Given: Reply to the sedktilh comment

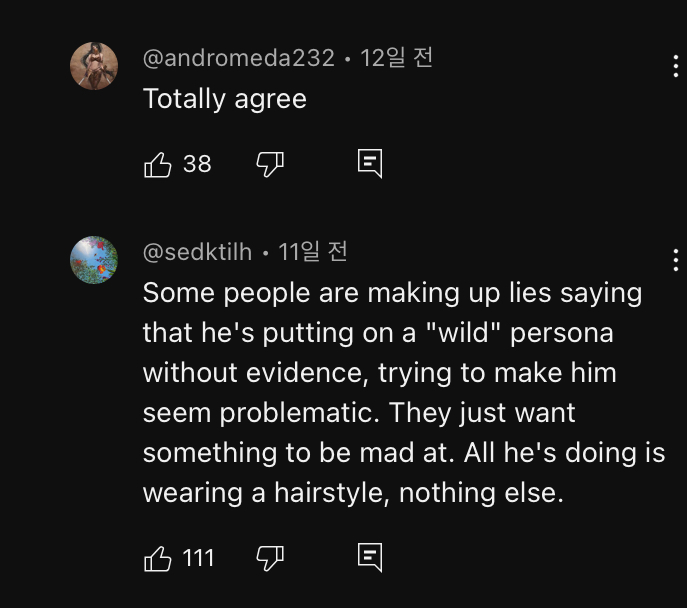Looking at the screenshot, I should coord(370,558).
